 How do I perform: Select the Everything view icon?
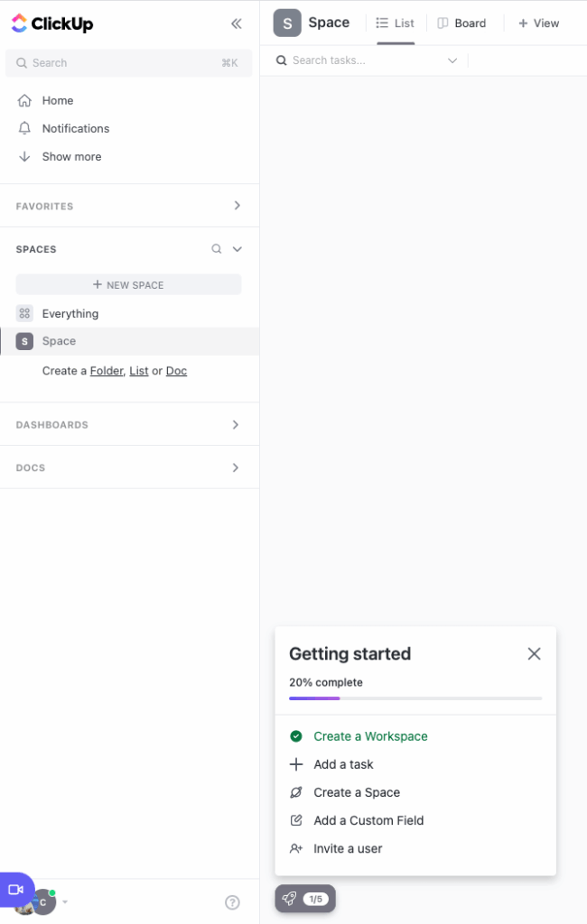coord(24,313)
